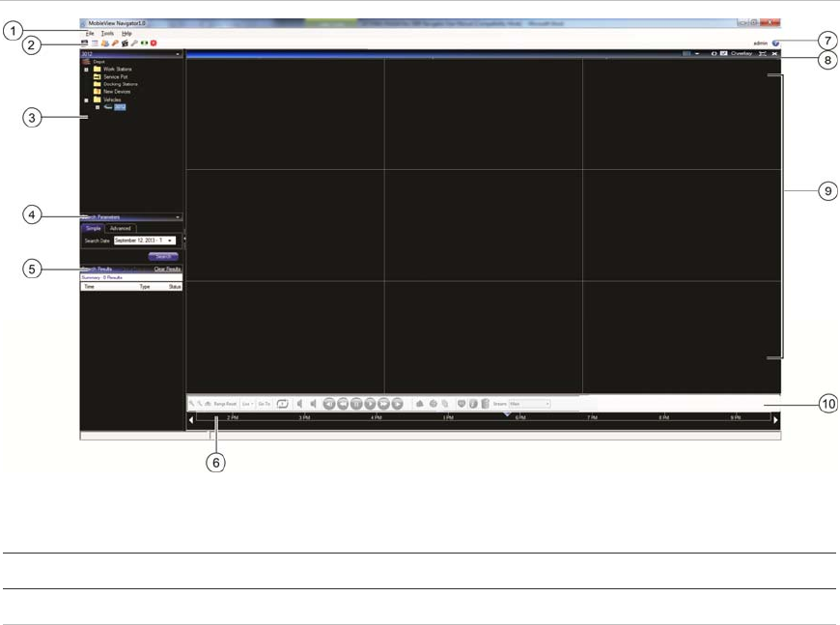The width and height of the screenshot is (840, 625).
Task: Select vehicle 3012 in the tree
Action: coord(120,107)
